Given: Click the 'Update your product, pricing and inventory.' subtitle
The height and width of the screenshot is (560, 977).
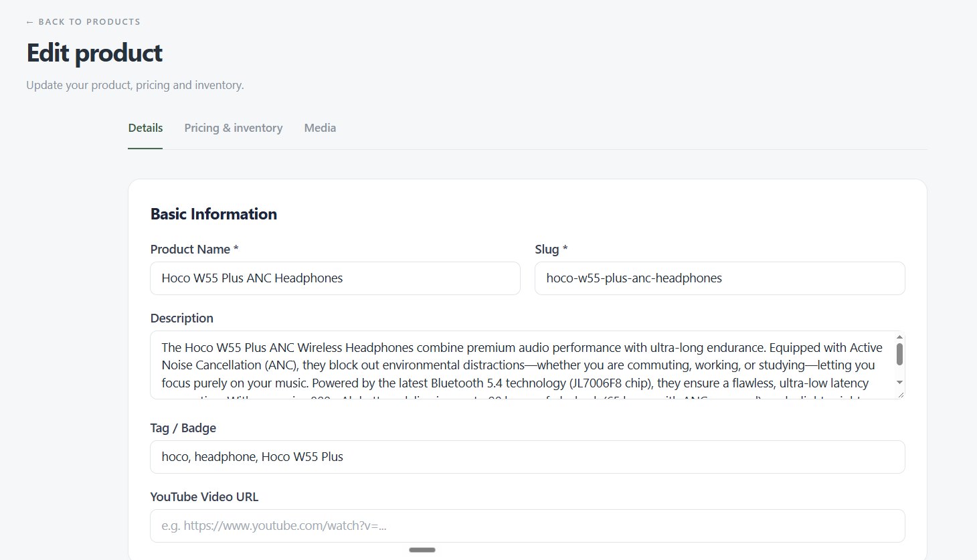Looking at the screenshot, I should pyautogui.click(x=135, y=85).
